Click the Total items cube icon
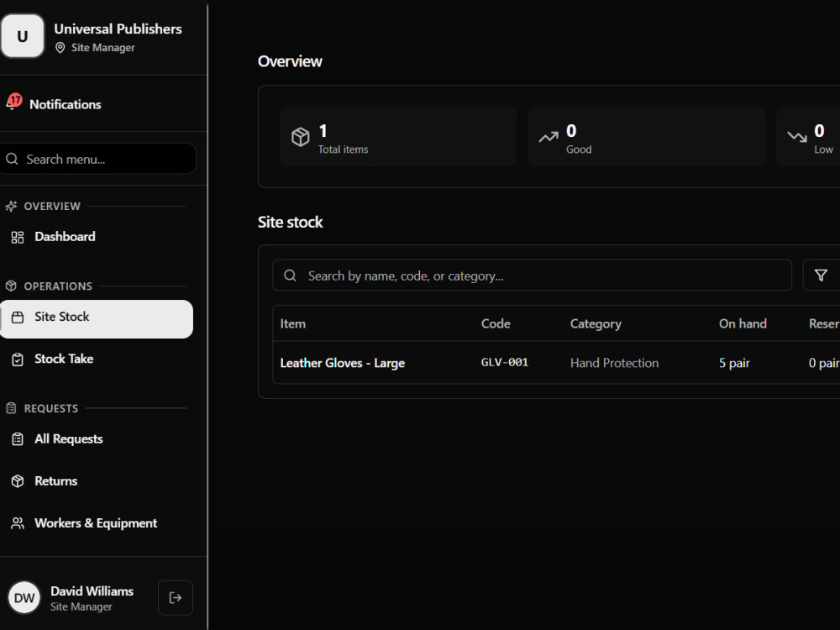This screenshot has width=840, height=630. 301,137
